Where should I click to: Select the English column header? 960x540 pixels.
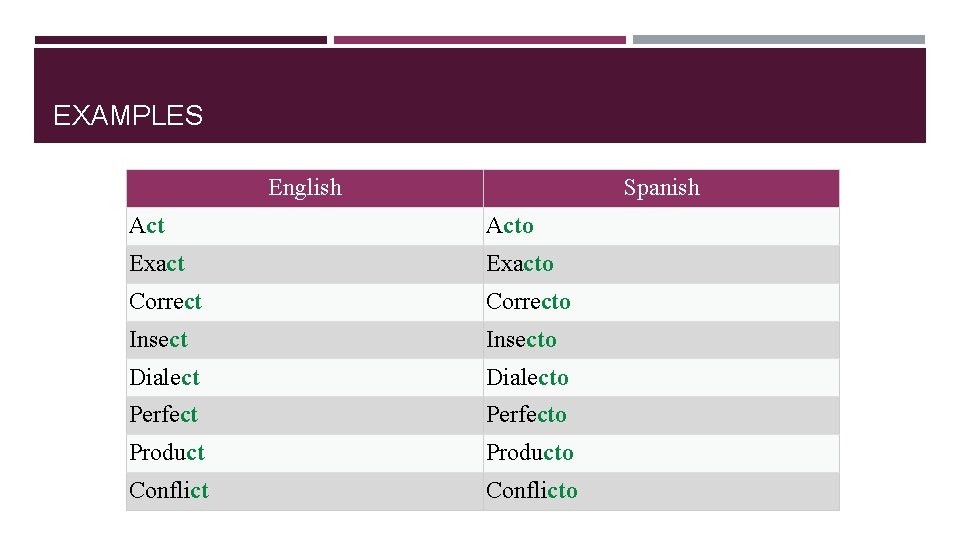coord(305,188)
